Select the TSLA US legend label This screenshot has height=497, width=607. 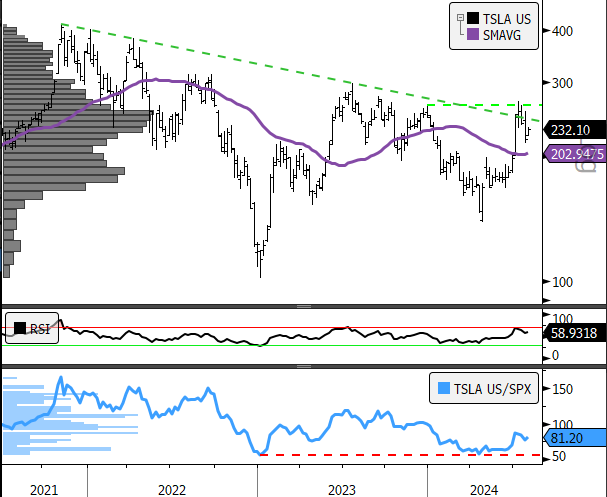[507, 19]
